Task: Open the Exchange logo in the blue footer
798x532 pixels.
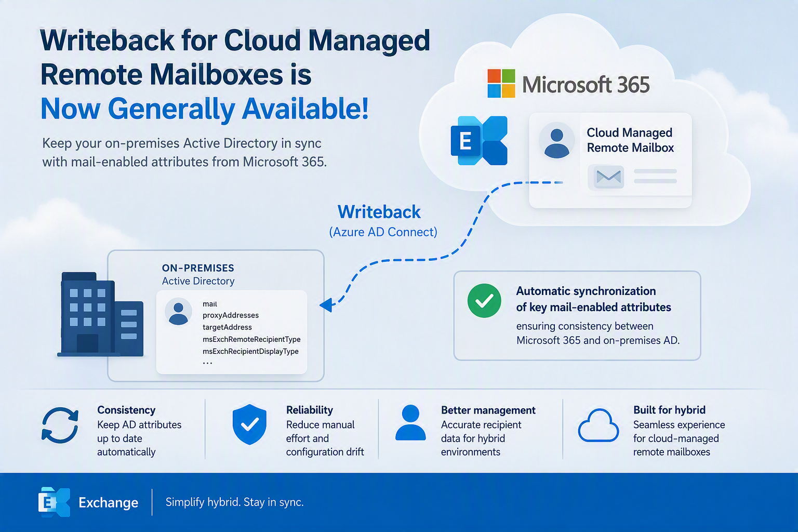Action: 54,502
